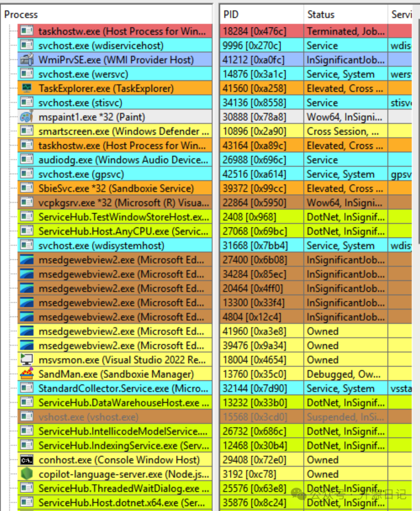Select the terminated taskhostw.exe row PID 18284

115,31
